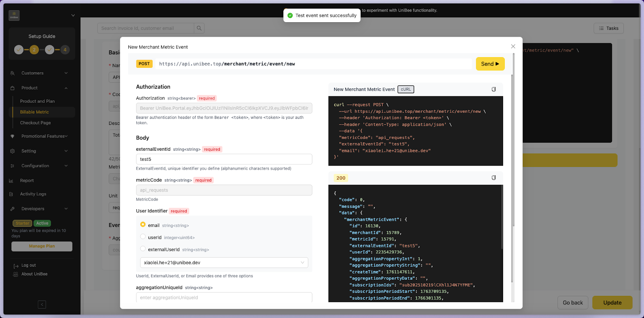Click the Report chart icon
Viewport: 644px width, 318px height.
[11, 181]
